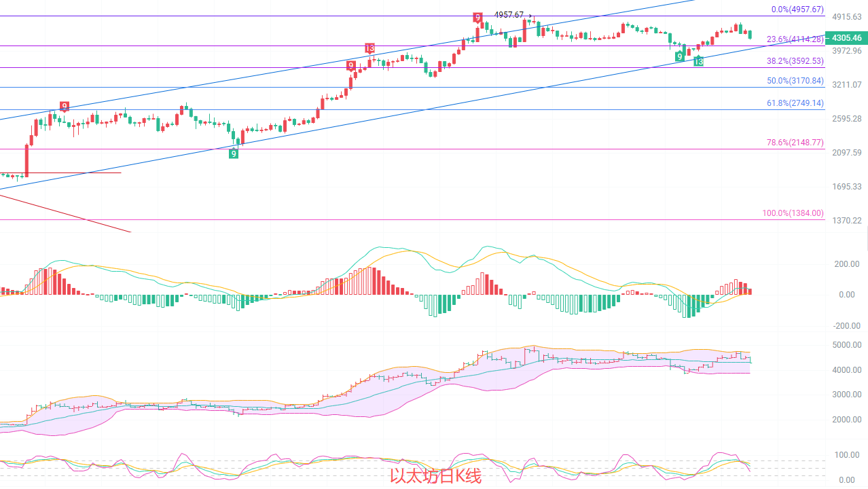Click the current price tag 4305.46

point(846,38)
